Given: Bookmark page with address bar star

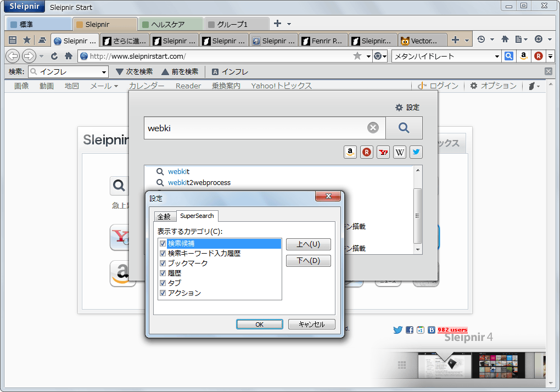Looking at the screenshot, I should [x=357, y=56].
